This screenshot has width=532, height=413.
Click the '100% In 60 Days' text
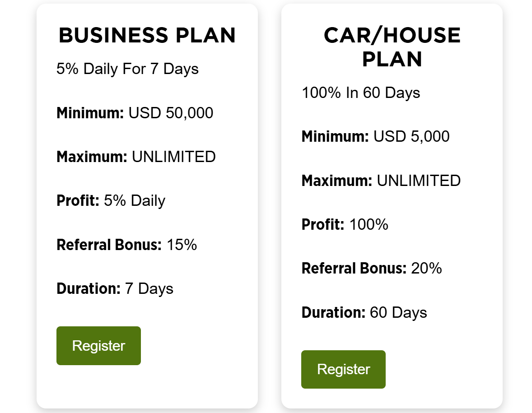click(x=361, y=93)
